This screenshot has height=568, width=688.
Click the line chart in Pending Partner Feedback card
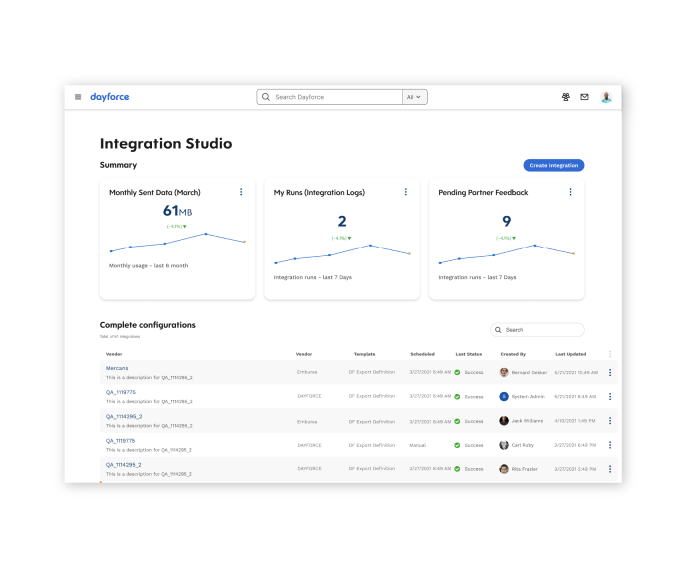(507, 254)
